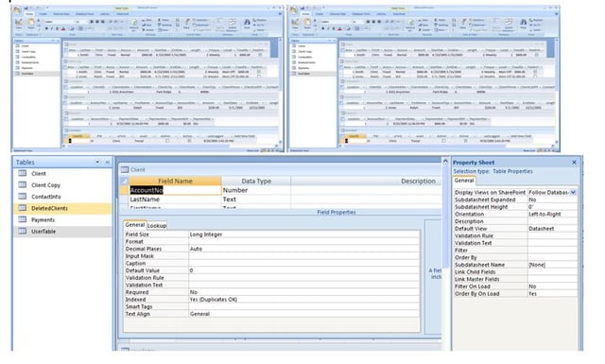605x364 pixels.
Task: Click the Data Type column header
Action: [x=256, y=181]
